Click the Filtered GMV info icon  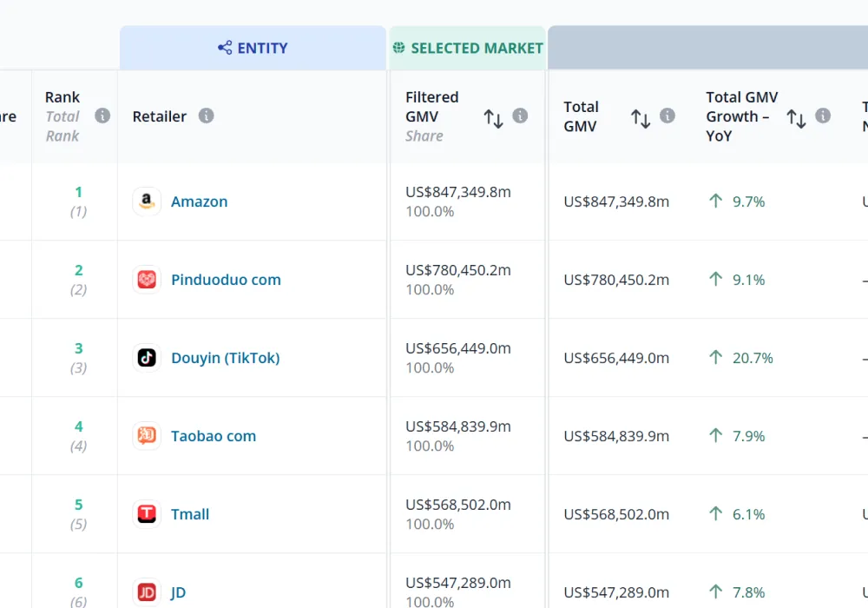520,116
